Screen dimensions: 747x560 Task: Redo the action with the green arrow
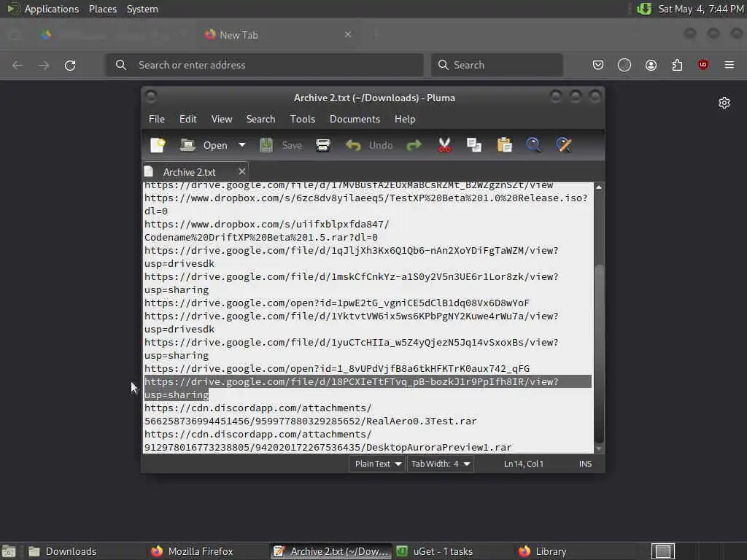point(414,145)
